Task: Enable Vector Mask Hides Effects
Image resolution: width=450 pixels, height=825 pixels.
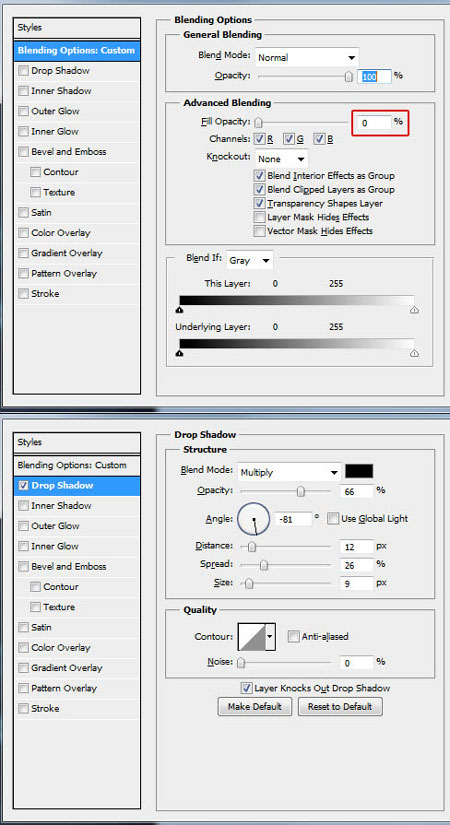Action: 259,230
